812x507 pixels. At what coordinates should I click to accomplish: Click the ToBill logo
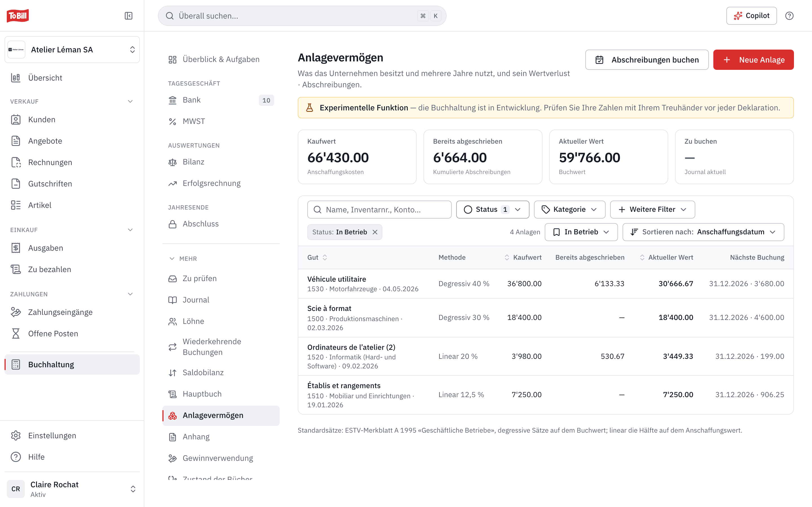[18, 16]
